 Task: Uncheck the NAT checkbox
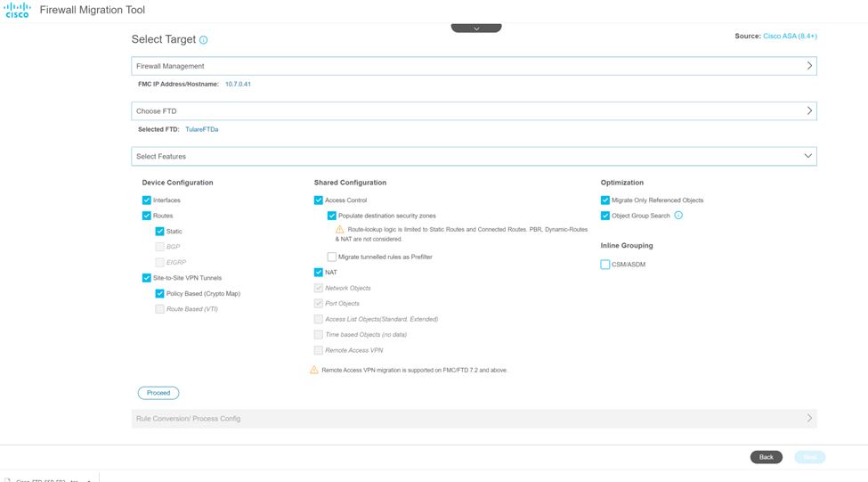[319, 273]
